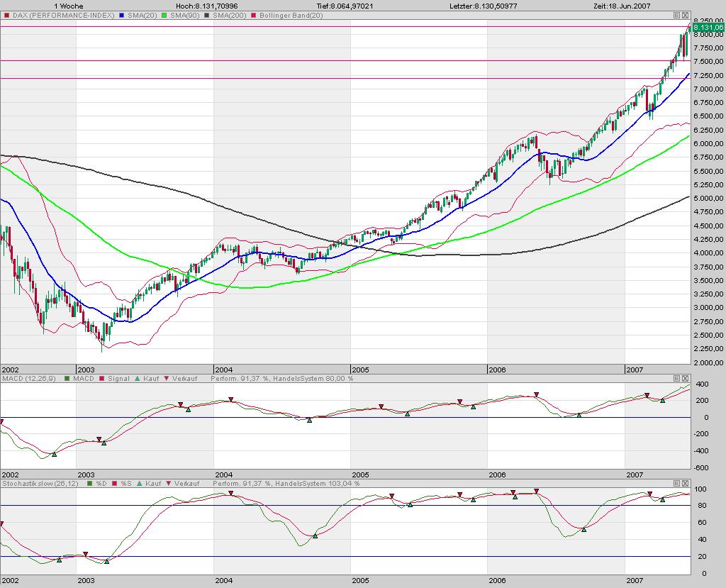Screen dimensions: 726x588
Task: Click the MACD buy marker near zero line in 2004
Action: [x=309, y=421]
